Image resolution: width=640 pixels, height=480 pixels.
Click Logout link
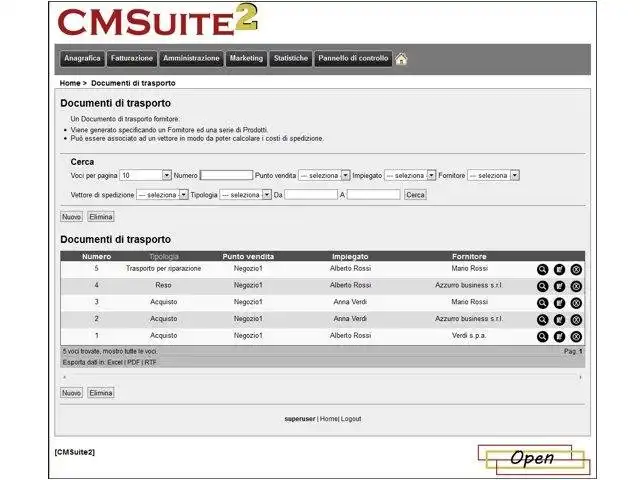(x=351, y=419)
